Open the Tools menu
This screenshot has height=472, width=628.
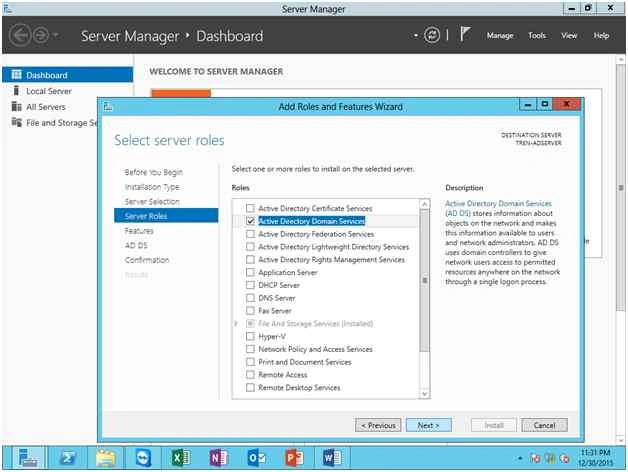point(537,36)
